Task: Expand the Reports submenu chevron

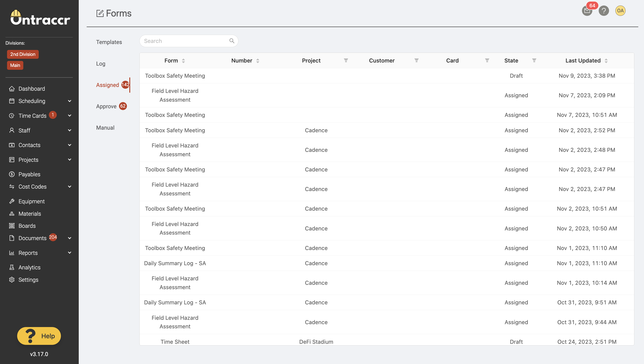Action: coord(70,253)
